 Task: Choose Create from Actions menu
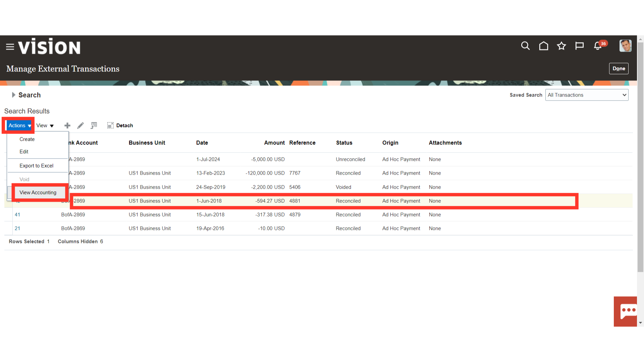pyautogui.click(x=27, y=139)
